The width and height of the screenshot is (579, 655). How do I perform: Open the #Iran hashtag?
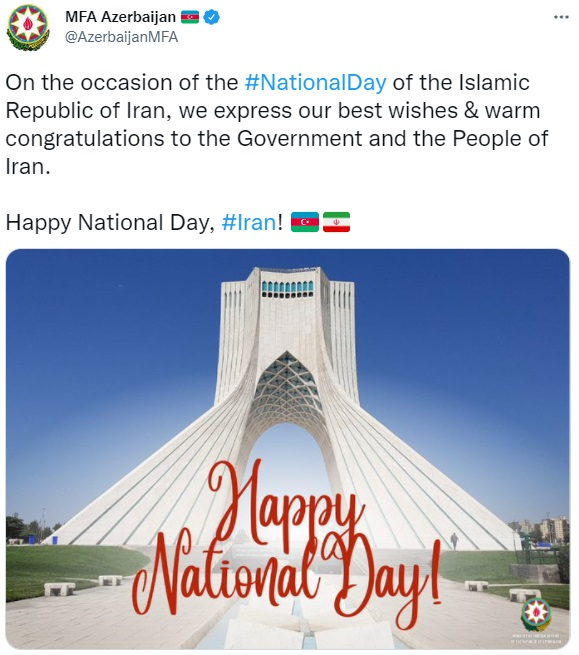coord(249,222)
